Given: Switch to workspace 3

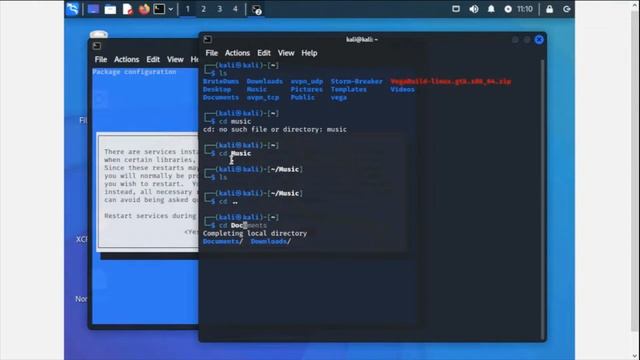Looking at the screenshot, I should [219, 9].
